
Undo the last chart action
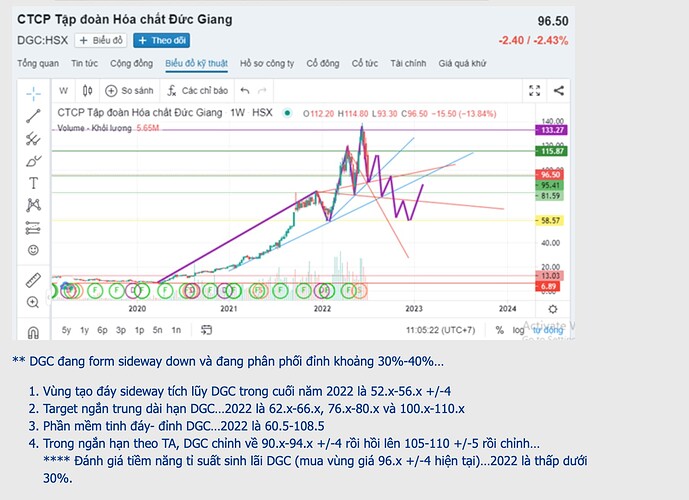pyautogui.click(x=245, y=91)
